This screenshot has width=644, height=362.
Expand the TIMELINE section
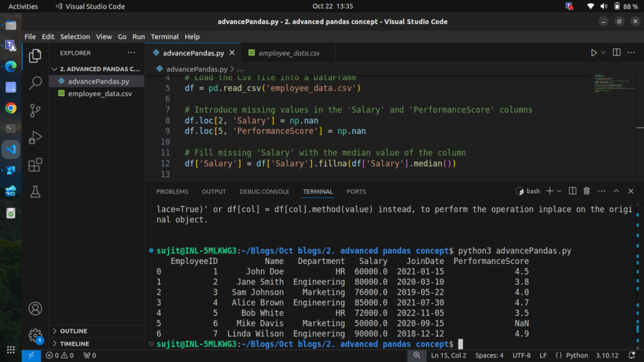(74, 344)
